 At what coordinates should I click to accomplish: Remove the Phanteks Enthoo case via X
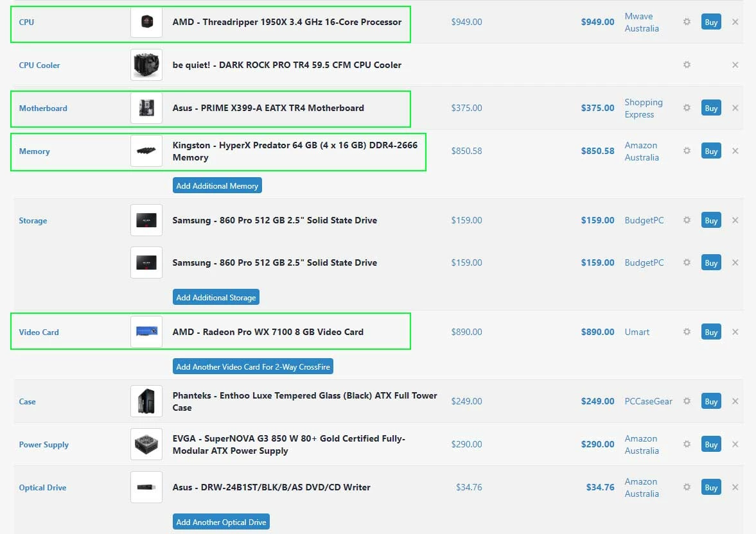(x=735, y=401)
